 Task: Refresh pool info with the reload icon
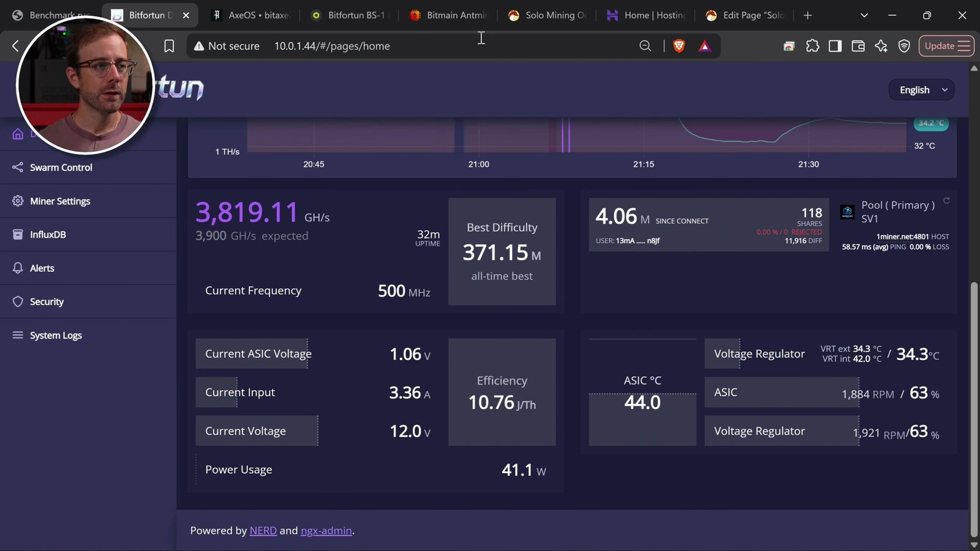point(946,201)
